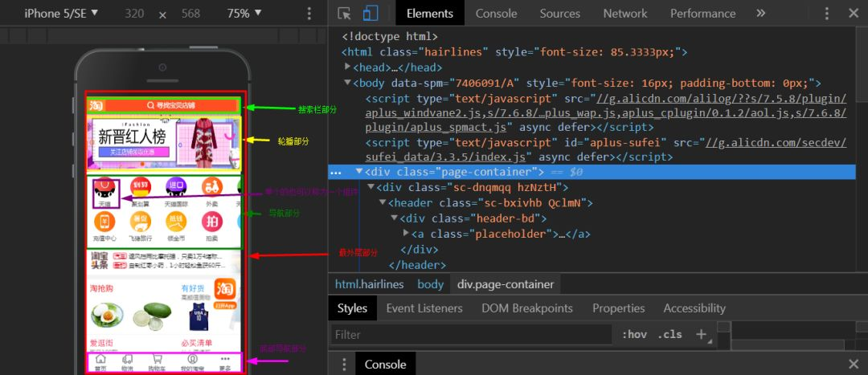The image size is (868, 375).
Task: Edit the 568 height field
Action: tap(190, 14)
